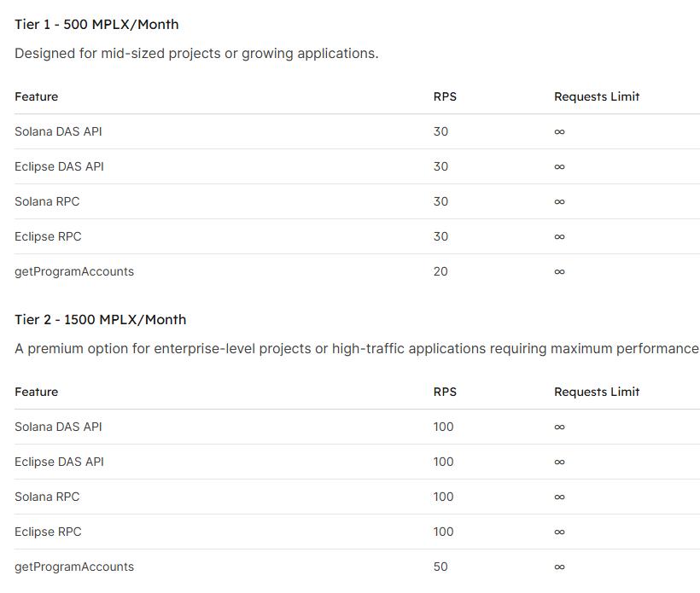Click Solana RPC in Tier 1 table
Viewport: 700px width, 593px height.
point(47,201)
